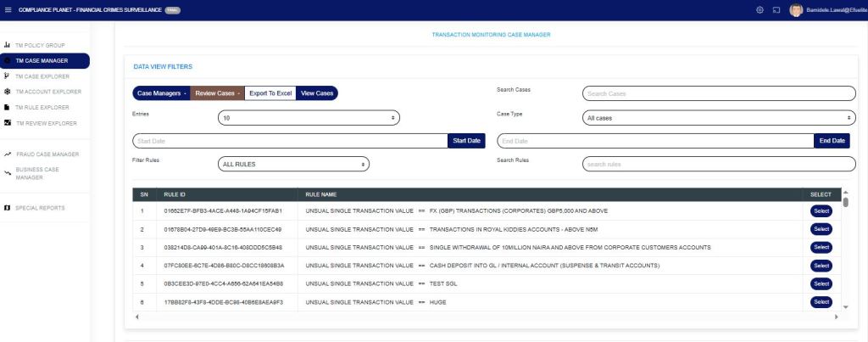This screenshot has width=868, height=342.
Task: Click the Search Cases input field
Action: pyautogui.click(x=719, y=93)
